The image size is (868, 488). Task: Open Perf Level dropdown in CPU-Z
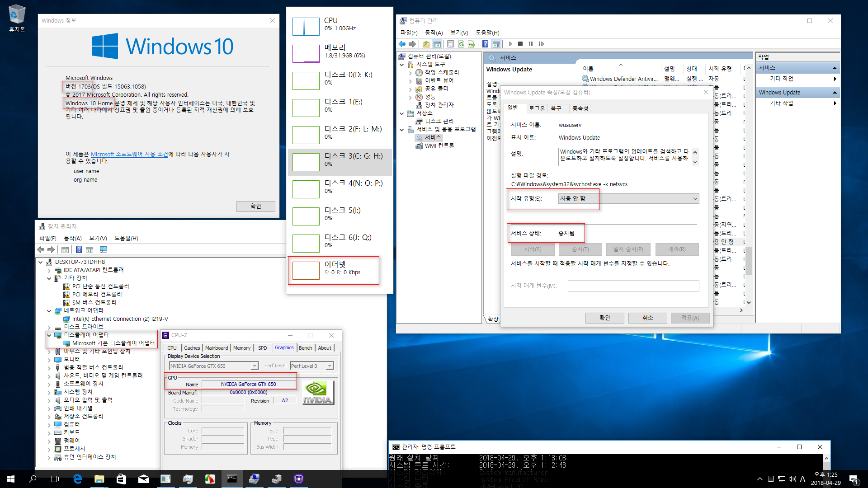(312, 366)
